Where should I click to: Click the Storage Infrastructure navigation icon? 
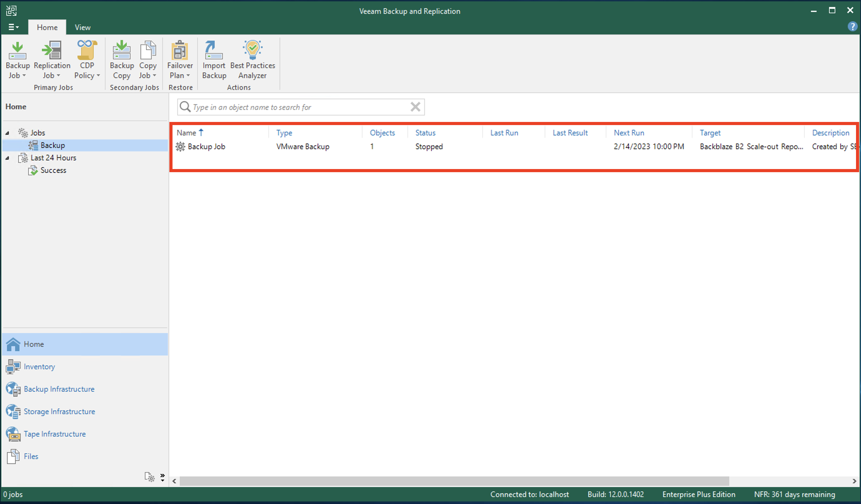click(x=13, y=411)
